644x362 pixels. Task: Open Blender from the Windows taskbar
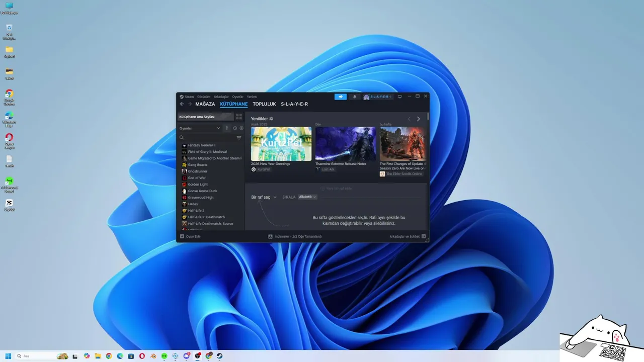pyautogui.click(x=153, y=356)
